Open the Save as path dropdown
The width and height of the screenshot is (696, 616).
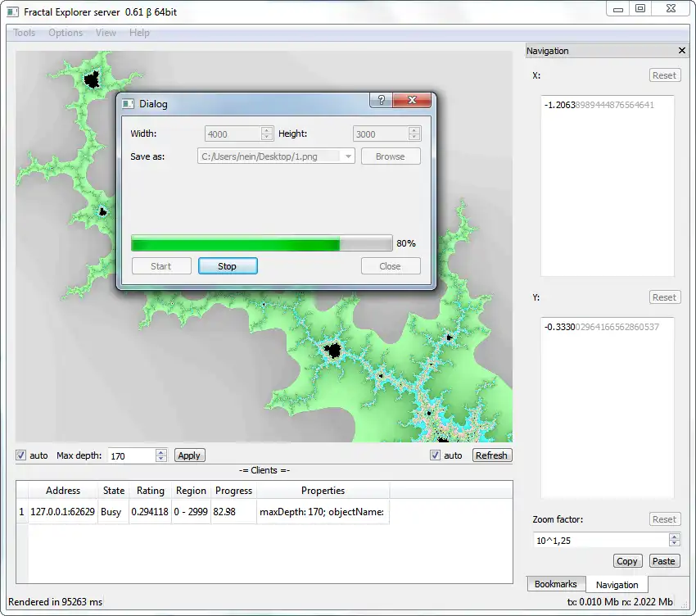tap(348, 156)
